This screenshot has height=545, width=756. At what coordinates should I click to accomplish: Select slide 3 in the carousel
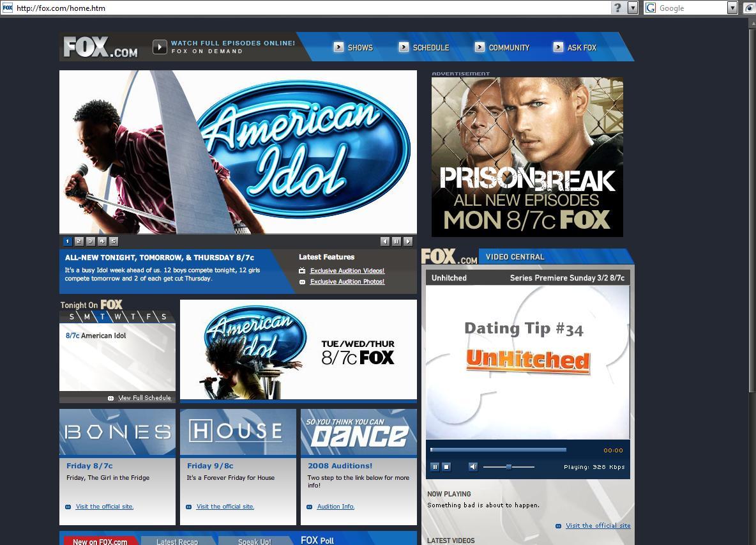[x=90, y=241]
